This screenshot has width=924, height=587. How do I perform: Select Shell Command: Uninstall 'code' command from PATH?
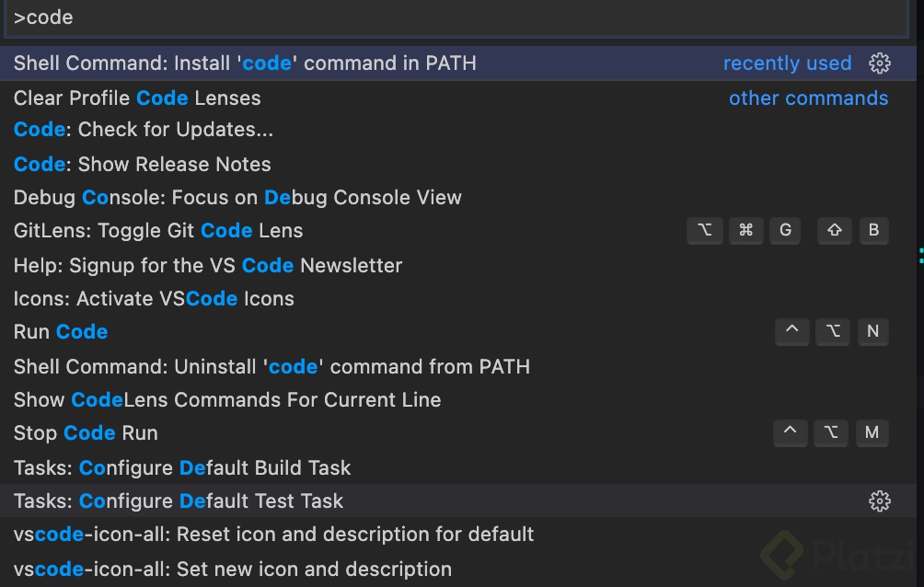[x=458, y=366]
